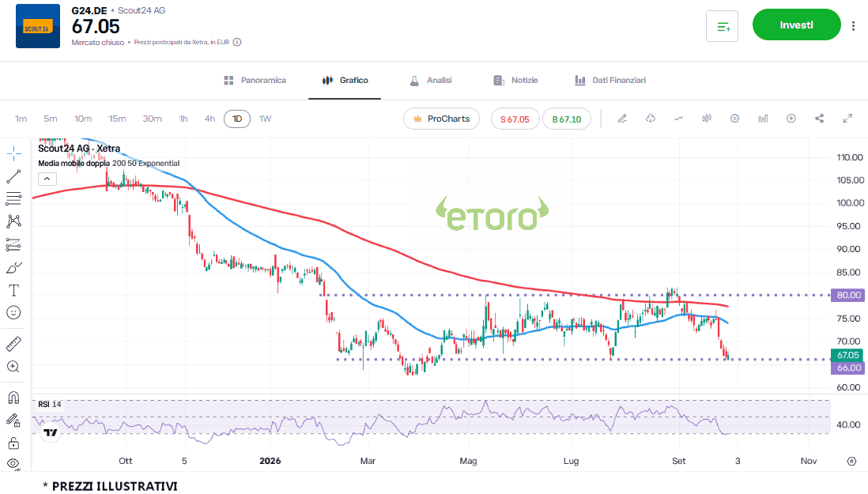
Task: Open the three-dot more options menu
Action: (x=853, y=25)
